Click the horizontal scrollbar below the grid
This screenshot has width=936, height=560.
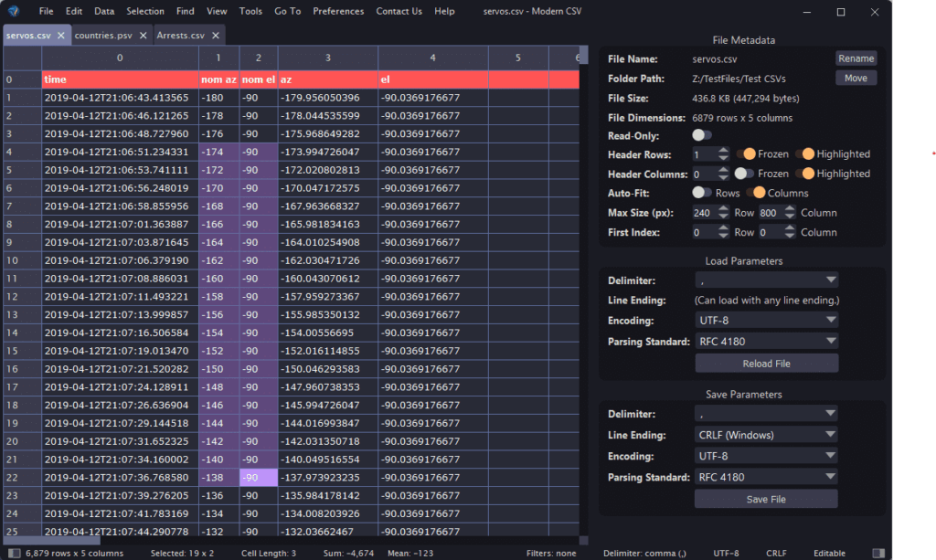[292, 540]
